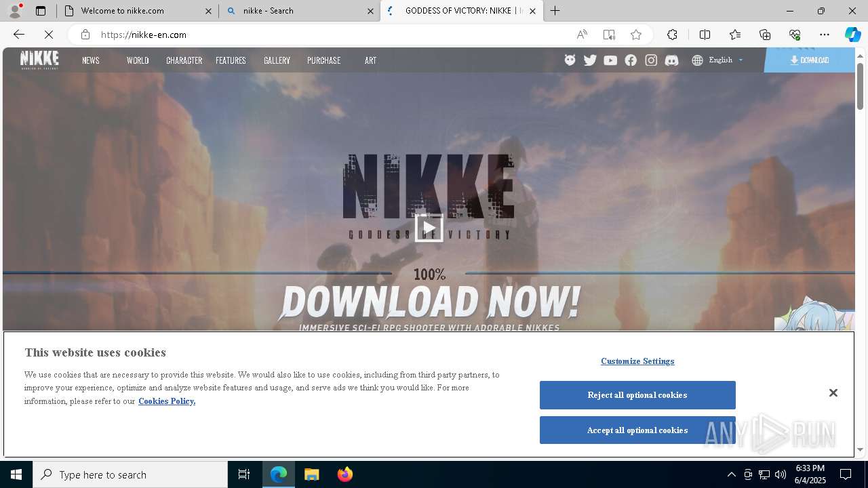Screen dimensions: 868x488
Task: Launch Firefox from taskbar
Action: (x=344, y=474)
